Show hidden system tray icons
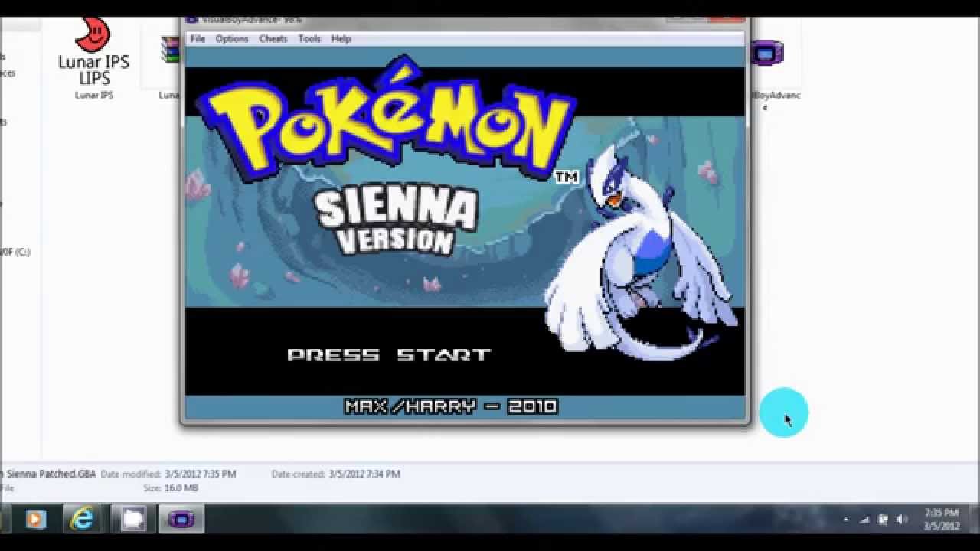 tap(846, 520)
